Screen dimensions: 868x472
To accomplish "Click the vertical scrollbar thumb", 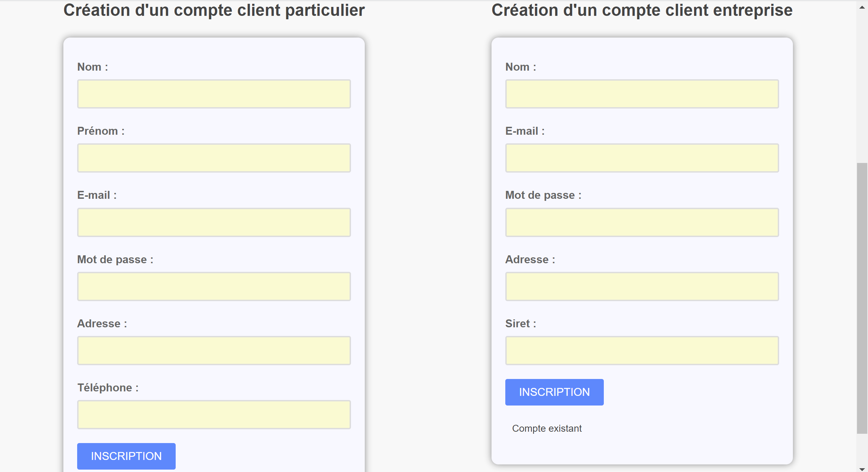I will click(862, 298).
